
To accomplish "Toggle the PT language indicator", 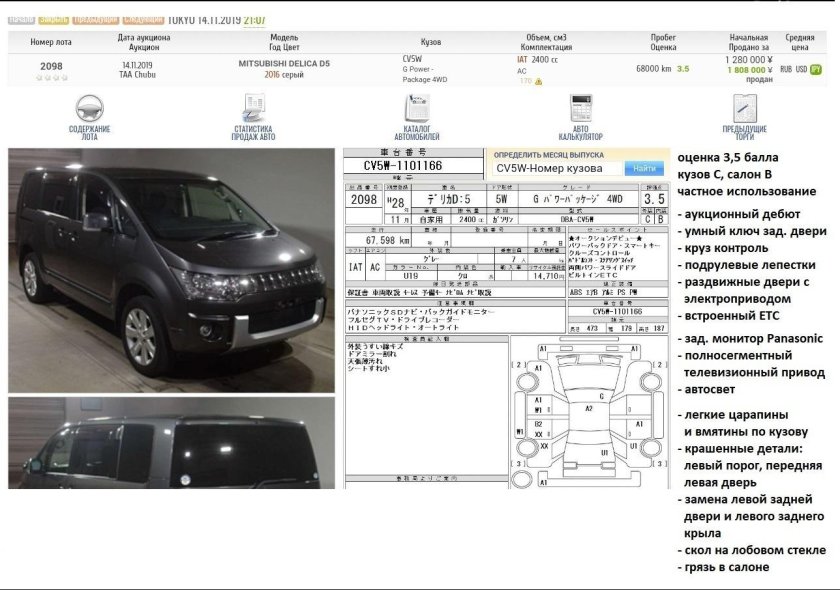I will pos(817,70).
